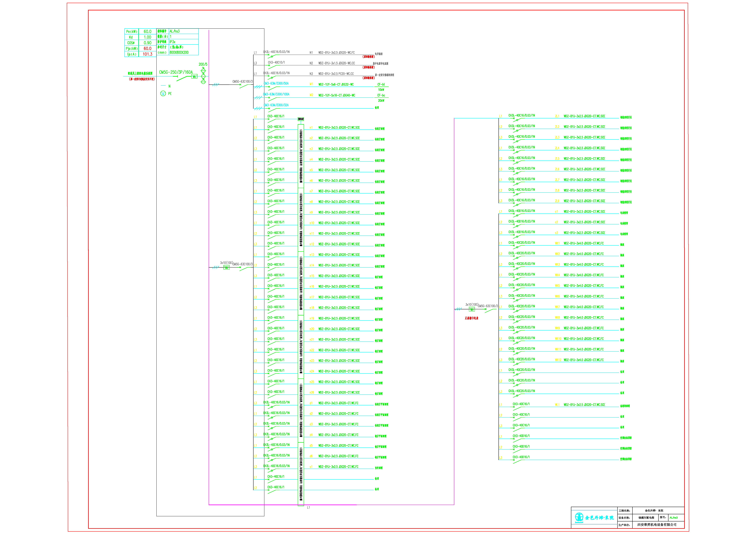Select the CM3-63M/3300/100A breaker label
The image size is (756, 534).
click(276, 94)
